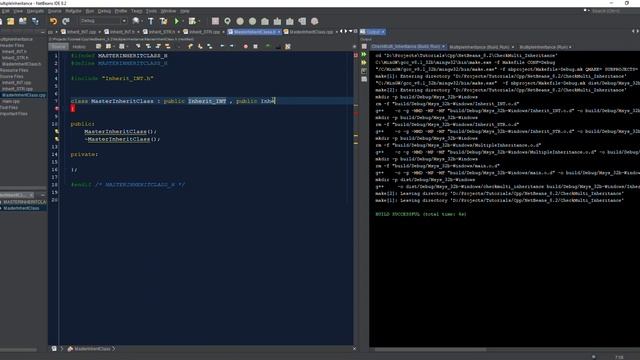The image size is (640, 360).
Task: Click the Redo arrow in the main toolbar
Action: [x=66, y=21]
